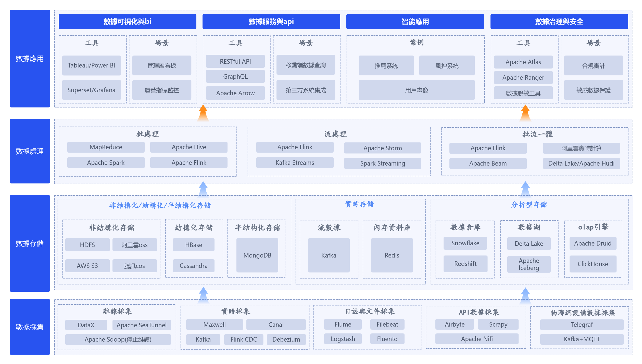This screenshot has height=364, width=642.
Task: Click the Spark Streaming box
Action: pos(383,163)
